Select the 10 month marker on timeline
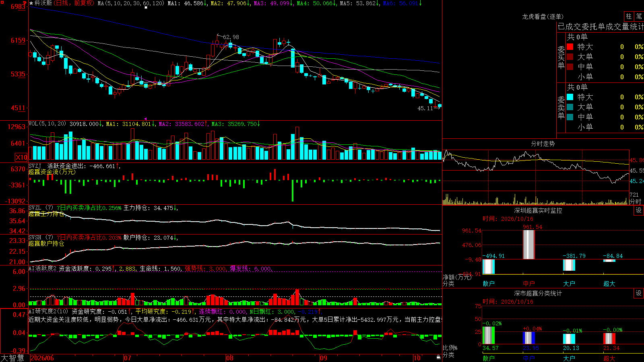 point(417,358)
